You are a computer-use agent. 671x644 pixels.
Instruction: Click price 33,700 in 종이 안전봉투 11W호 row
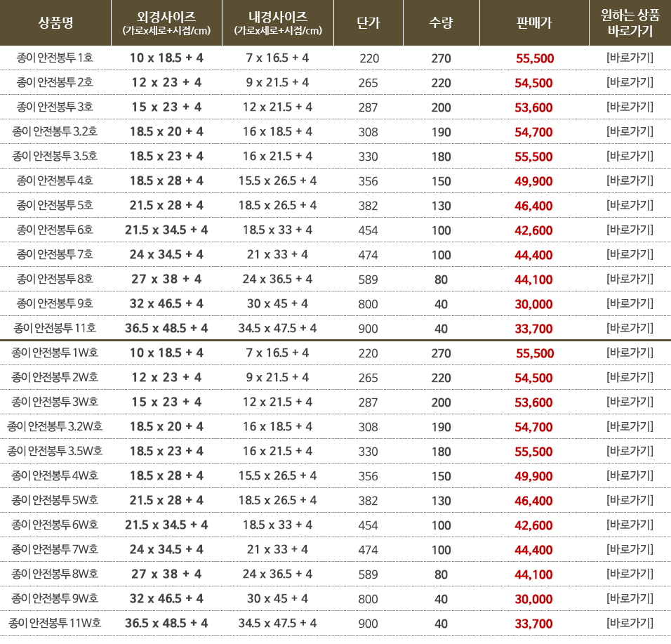tap(533, 624)
